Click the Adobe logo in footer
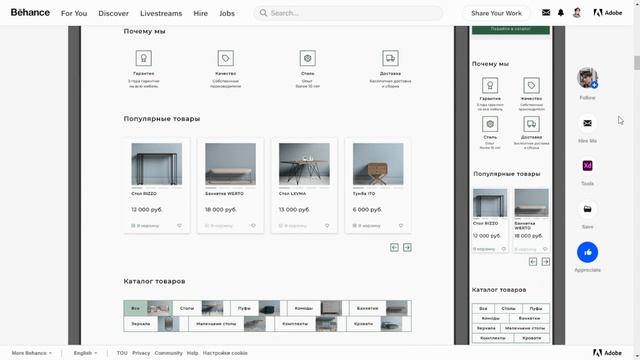This screenshot has height=360, width=640. point(607,353)
